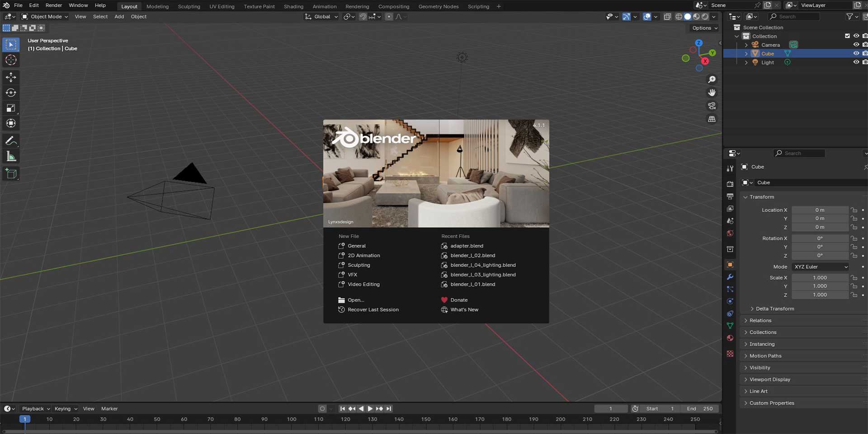
Task: Toggle X-Ray display in viewport header
Action: click(x=667, y=17)
